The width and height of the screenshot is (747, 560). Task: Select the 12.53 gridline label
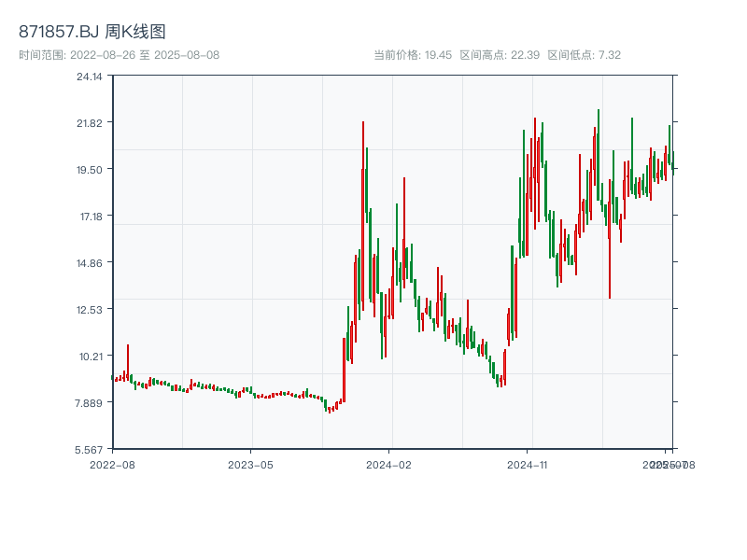click(89, 310)
